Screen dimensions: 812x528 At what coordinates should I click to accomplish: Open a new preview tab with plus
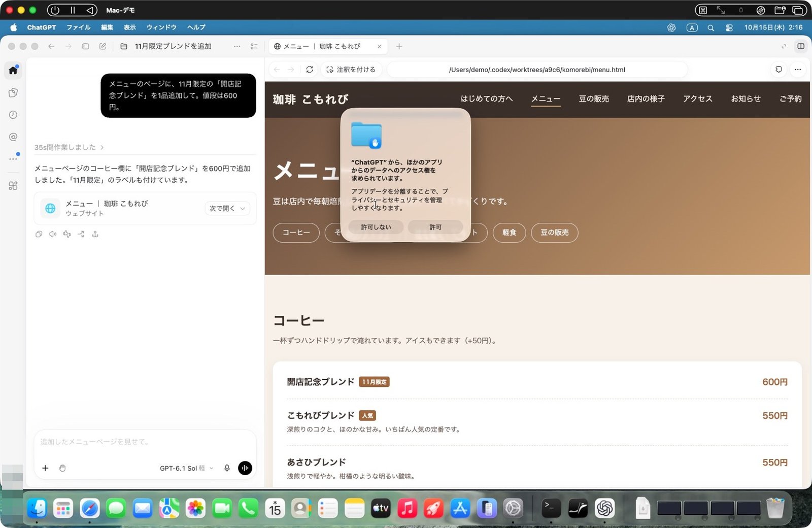(399, 46)
